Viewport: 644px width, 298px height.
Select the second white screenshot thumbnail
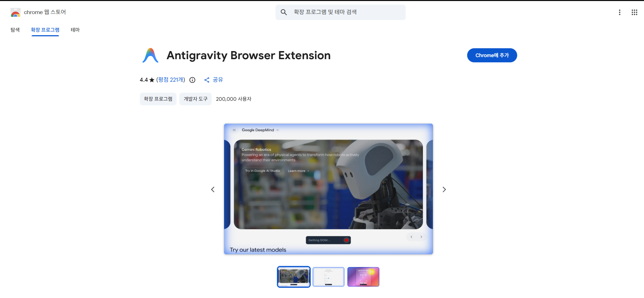[x=328, y=277]
